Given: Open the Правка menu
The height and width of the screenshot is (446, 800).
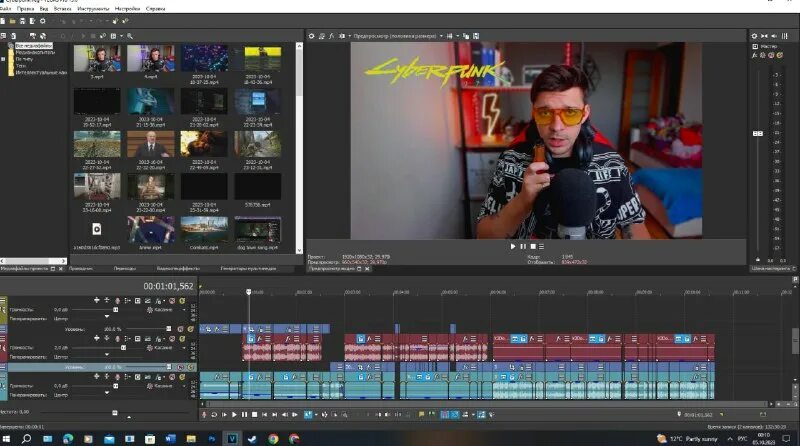Looking at the screenshot, I should (25, 9).
